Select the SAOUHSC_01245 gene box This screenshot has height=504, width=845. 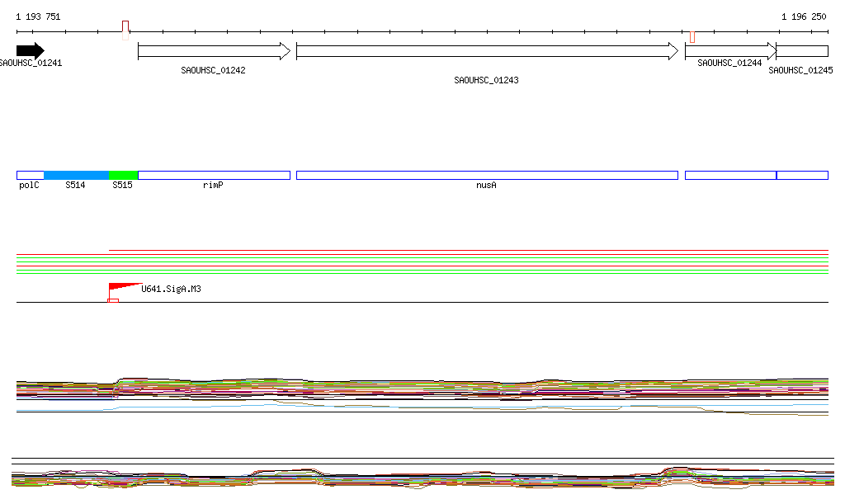(x=802, y=51)
